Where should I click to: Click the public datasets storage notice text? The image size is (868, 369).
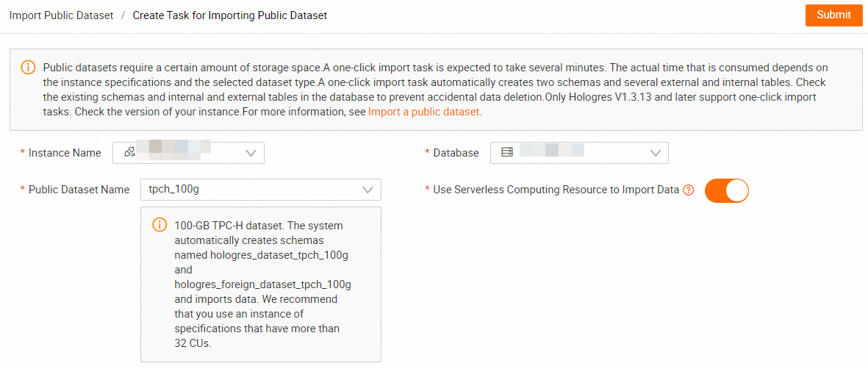coord(434,82)
